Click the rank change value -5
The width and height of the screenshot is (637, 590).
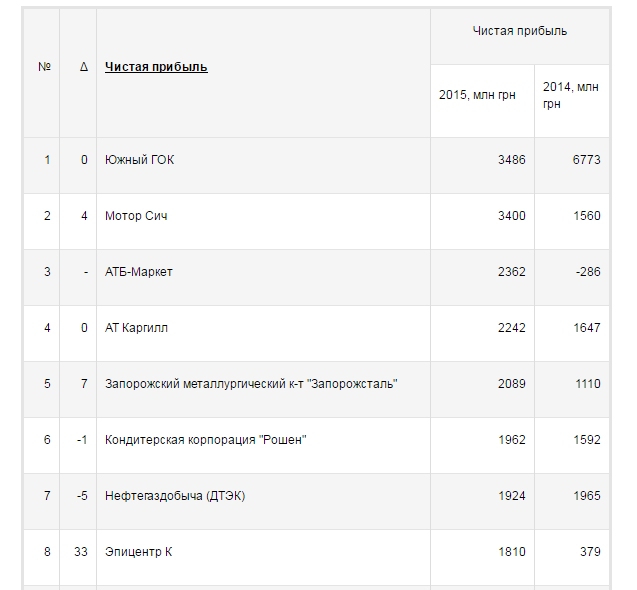[82, 496]
